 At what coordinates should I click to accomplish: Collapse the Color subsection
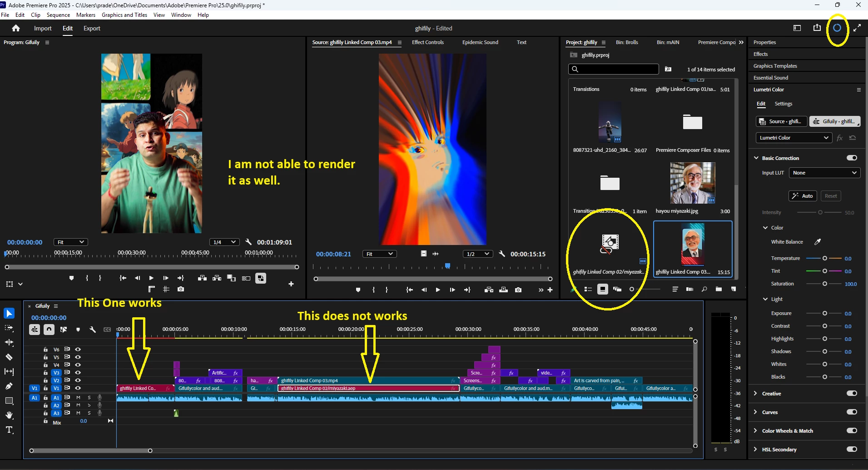pos(765,228)
